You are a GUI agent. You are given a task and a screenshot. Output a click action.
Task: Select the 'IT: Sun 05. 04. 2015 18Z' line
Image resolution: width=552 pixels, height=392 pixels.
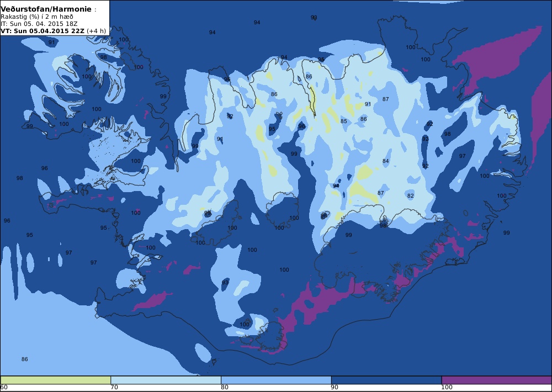point(39,24)
